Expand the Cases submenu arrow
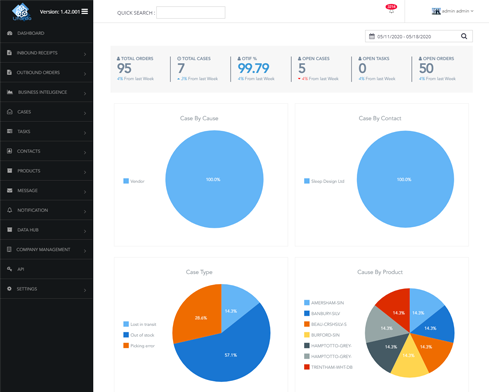The height and width of the screenshot is (392, 489). 85,113
